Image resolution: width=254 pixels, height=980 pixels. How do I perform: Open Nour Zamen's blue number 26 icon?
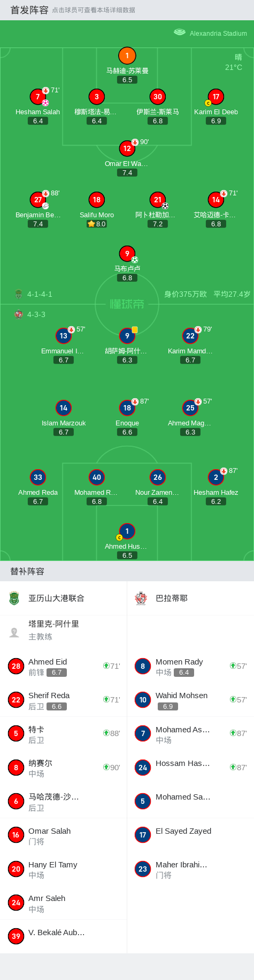click(x=158, y=477)
